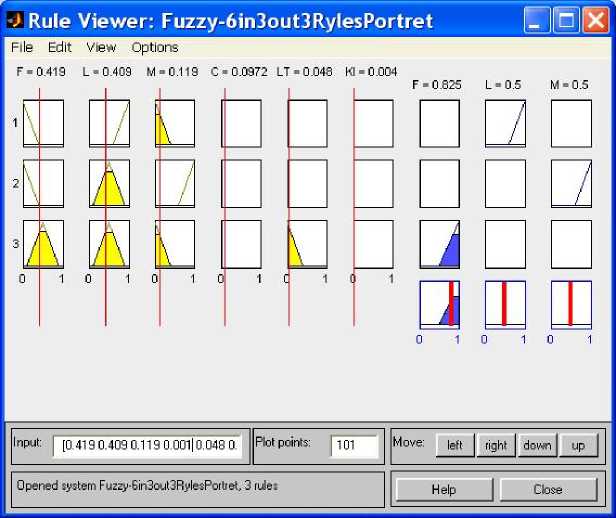Click aggregated F output plot
616x518 pixels.
(x=440, y=305)
